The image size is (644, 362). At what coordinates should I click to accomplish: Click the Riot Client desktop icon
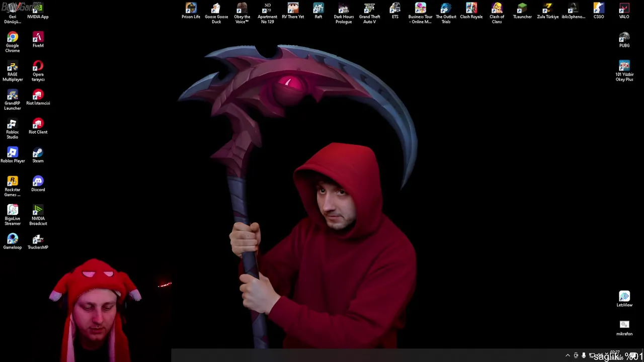[x=38, y=126]
